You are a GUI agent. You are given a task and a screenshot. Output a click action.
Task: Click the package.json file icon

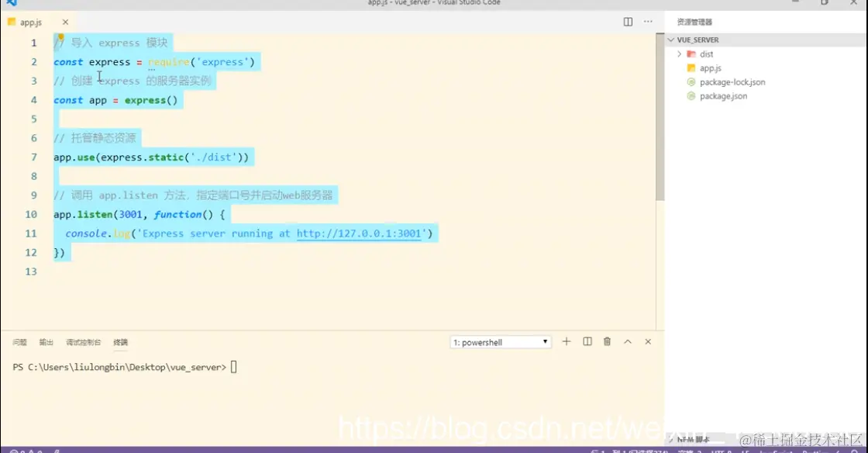click(691, 96)
